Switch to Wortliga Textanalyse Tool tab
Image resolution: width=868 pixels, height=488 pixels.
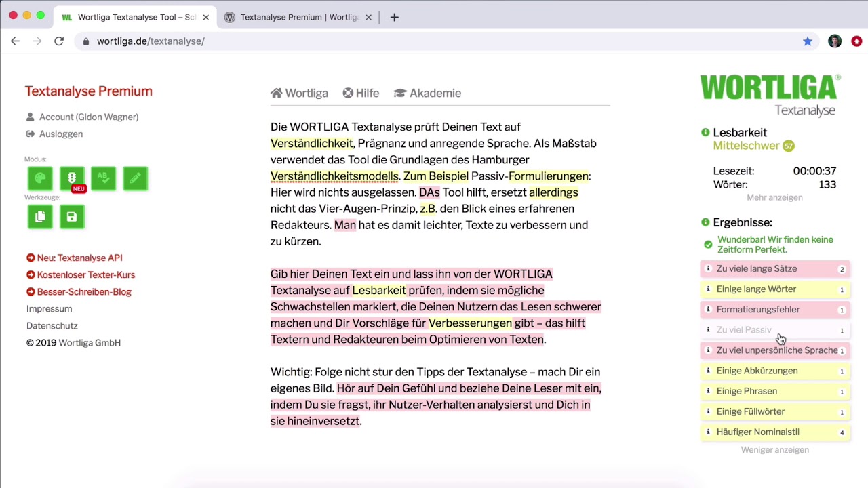click(136, 17)
